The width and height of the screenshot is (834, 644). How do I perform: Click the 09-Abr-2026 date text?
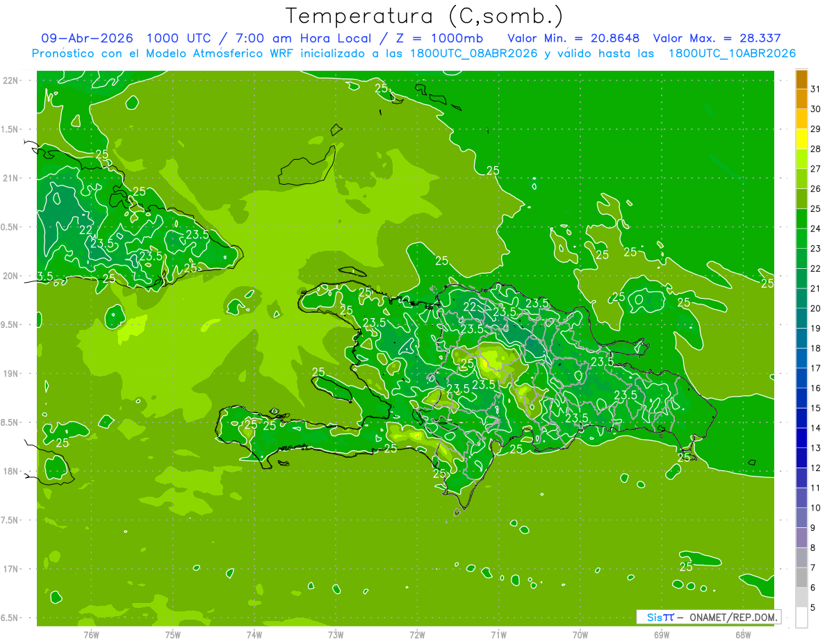(x=87, y=38)
